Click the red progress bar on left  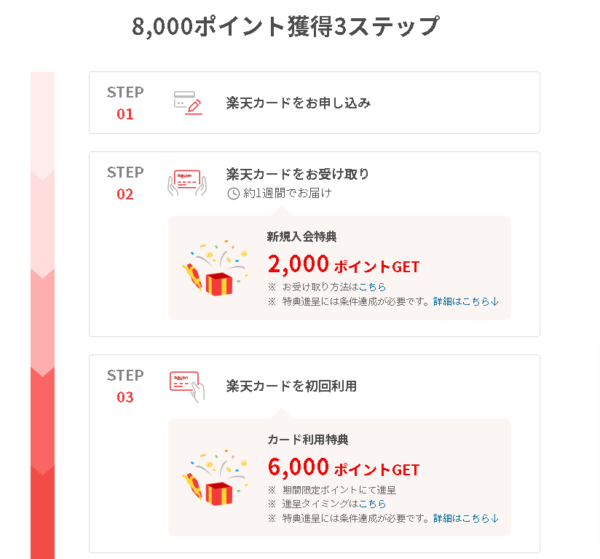point(42,315)
